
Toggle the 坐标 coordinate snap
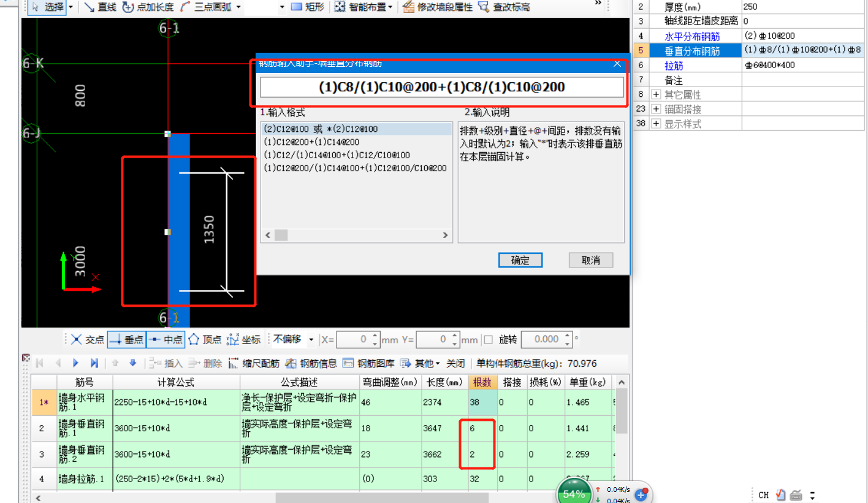[243, 339]
